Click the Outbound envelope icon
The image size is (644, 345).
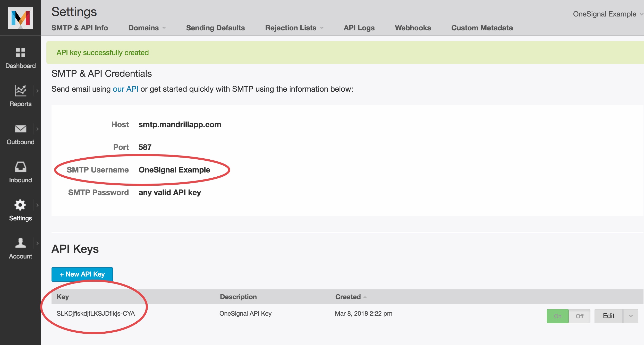click(21, 129)
